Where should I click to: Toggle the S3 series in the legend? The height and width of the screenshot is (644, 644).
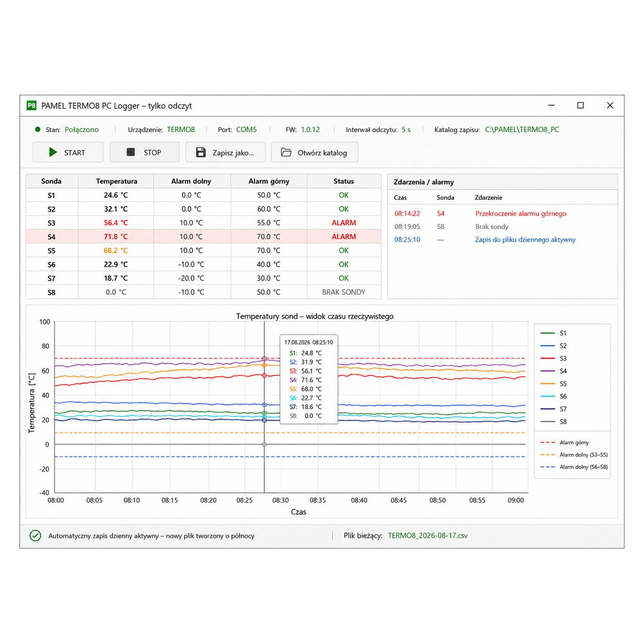coord(554,359)
